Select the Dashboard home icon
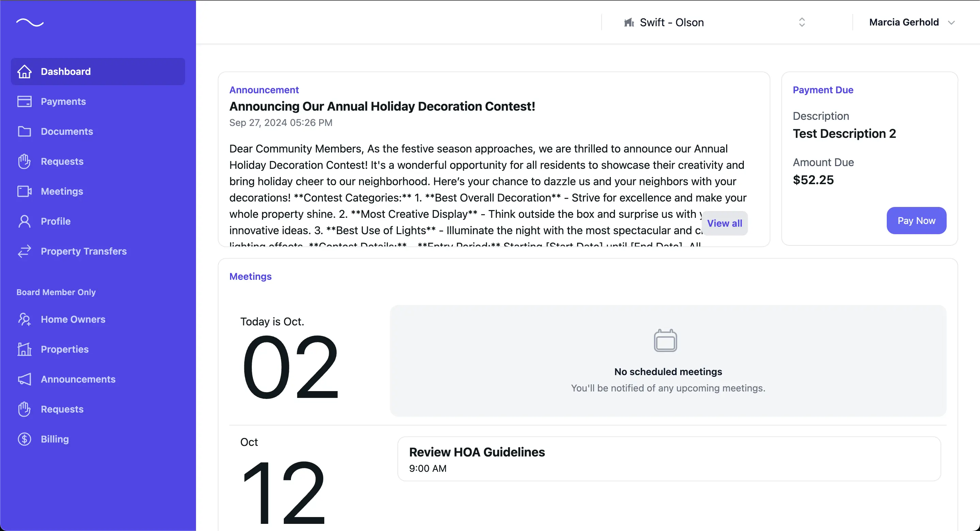Image resolution: width=980 pixels, height=531 pixels. [24, 71]
